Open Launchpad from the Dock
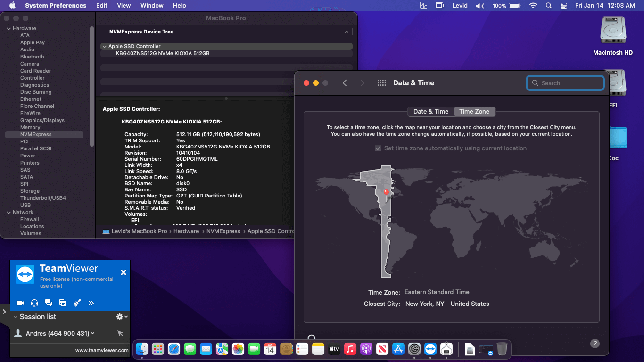Viewport: 644px width, 362px height. [x=158, y=349]
